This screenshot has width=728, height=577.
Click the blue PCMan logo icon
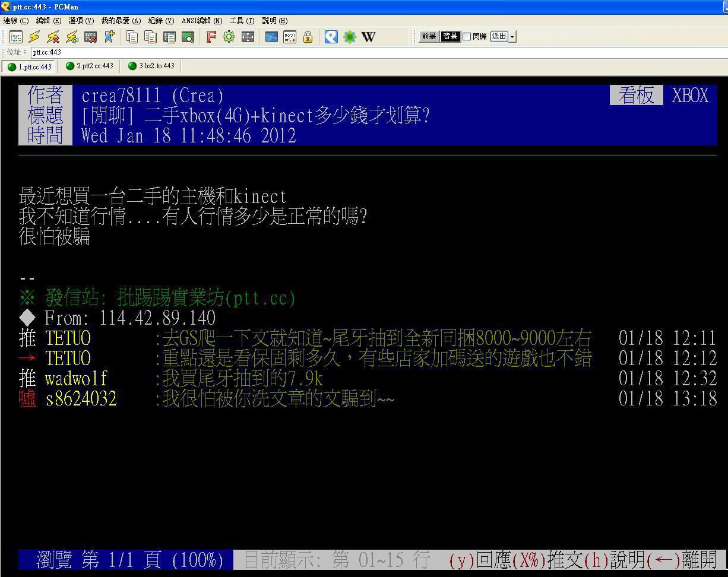point(331,37)
